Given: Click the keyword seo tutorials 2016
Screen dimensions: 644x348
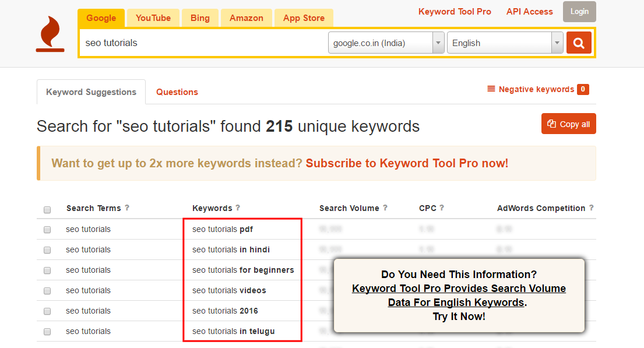Looking at the screenshot, I should (x=225, y=311).
